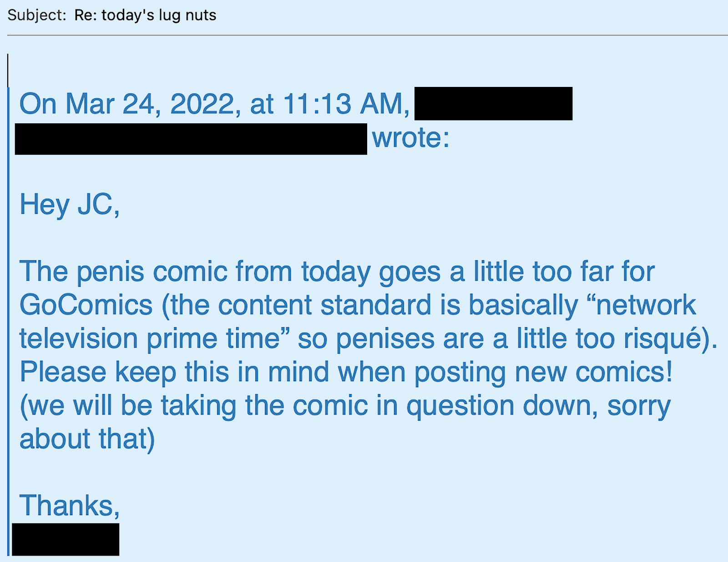Click the "Thanks," sign-off line
The height and width of the screenshot is (562, 728).
(70, 506)
